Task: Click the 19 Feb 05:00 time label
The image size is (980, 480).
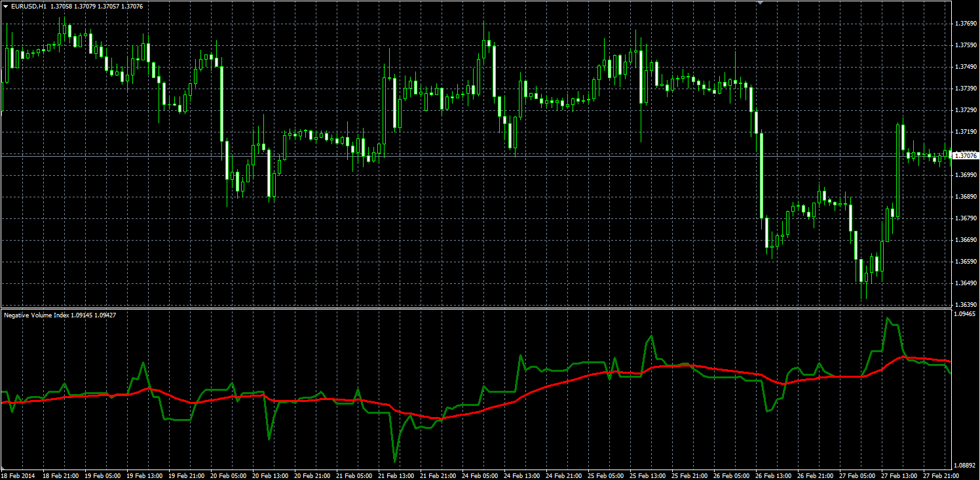Action: coord(103,475)
